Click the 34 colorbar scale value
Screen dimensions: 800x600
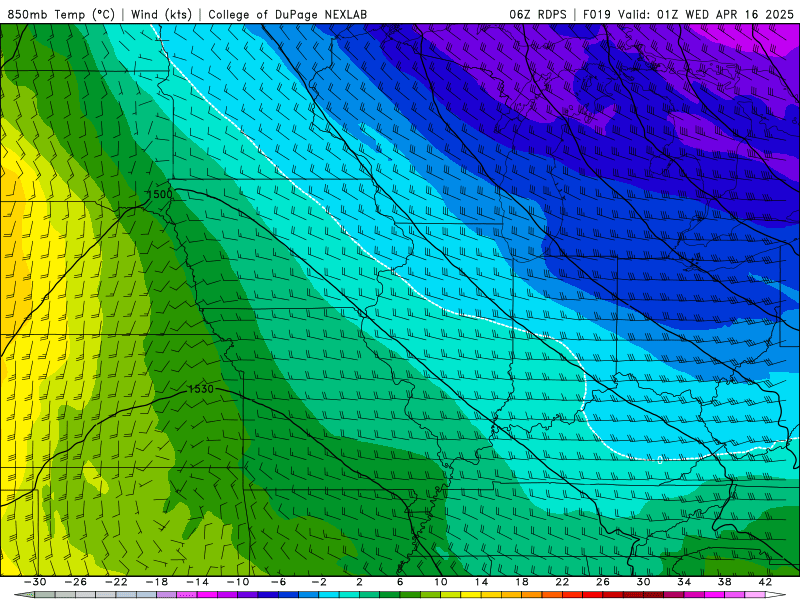click(x=684, y=582)
